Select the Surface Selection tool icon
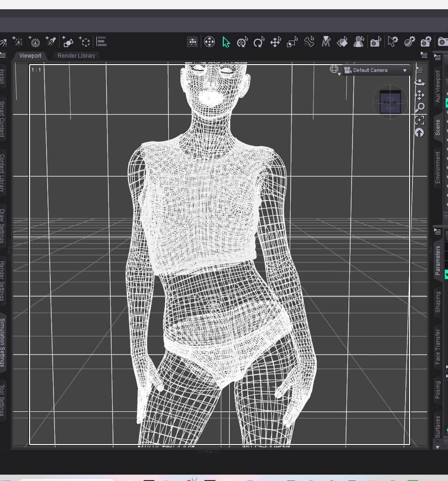This screenshot has height=481, width=448. pos(342,42)
